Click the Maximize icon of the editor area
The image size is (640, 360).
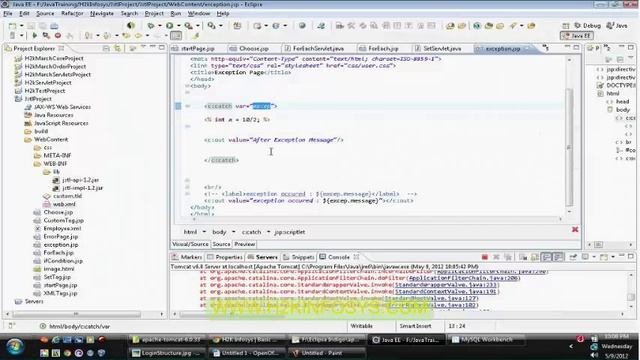(576, 48)
